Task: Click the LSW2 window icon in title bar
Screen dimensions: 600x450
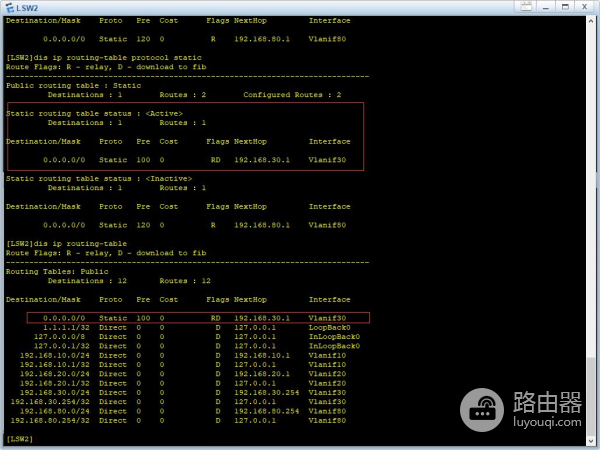Action: click(x=9, y=7)
